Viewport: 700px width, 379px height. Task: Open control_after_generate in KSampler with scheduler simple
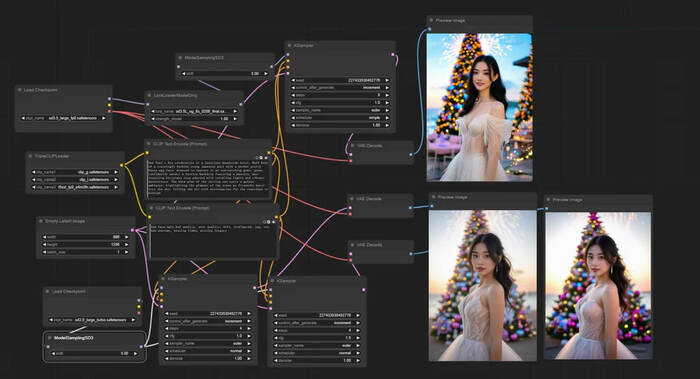coord(340,87)
